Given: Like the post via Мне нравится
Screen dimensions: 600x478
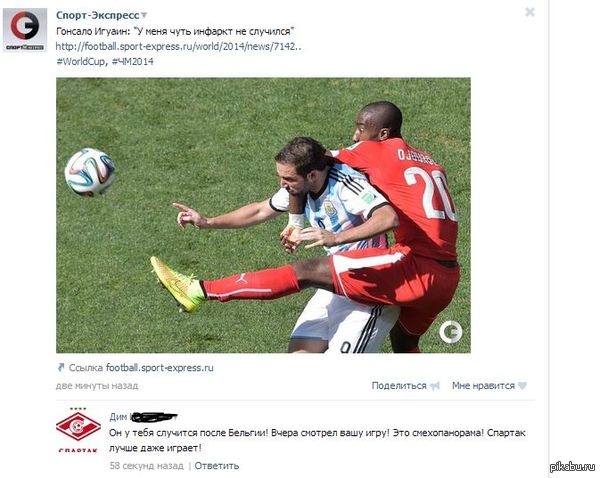Looking at the screenshot, I should click(x=483, y=385).
